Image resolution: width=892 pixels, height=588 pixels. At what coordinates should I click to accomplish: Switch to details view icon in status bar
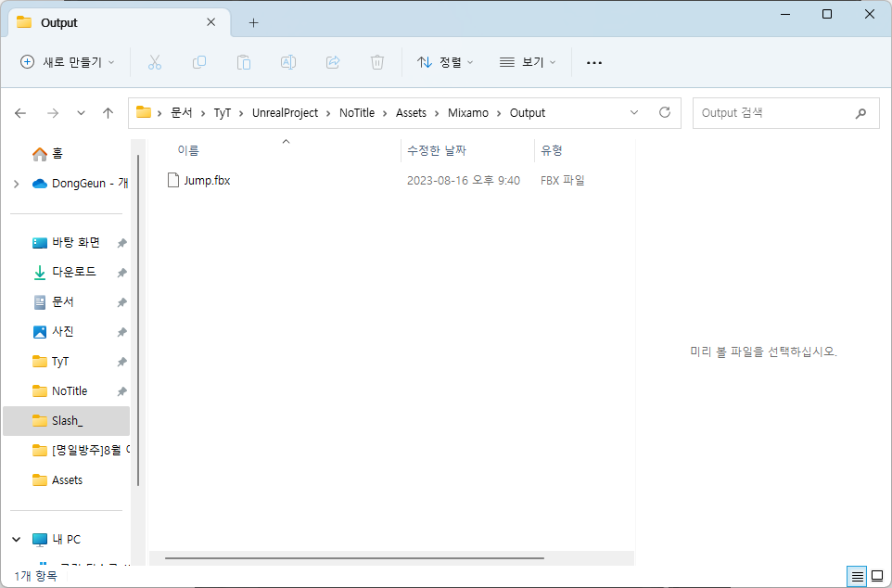858,576
